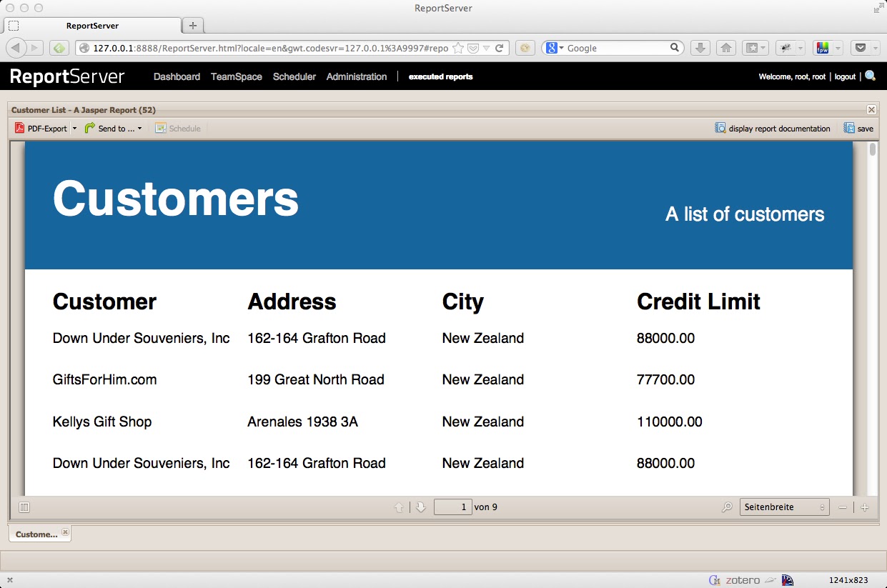
Task: Reload the page
Action: click(500, 48)
